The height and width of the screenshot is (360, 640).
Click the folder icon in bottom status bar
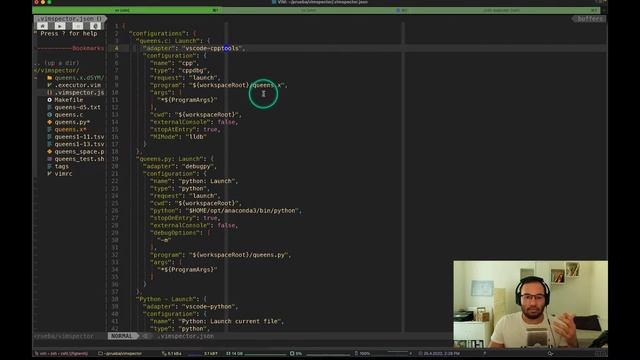tap(100, 353)
